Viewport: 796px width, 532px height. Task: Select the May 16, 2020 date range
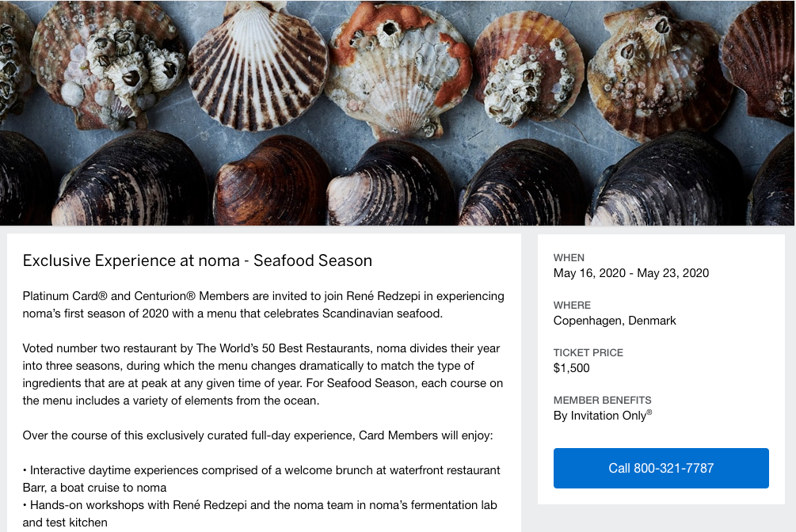point(630,273)
